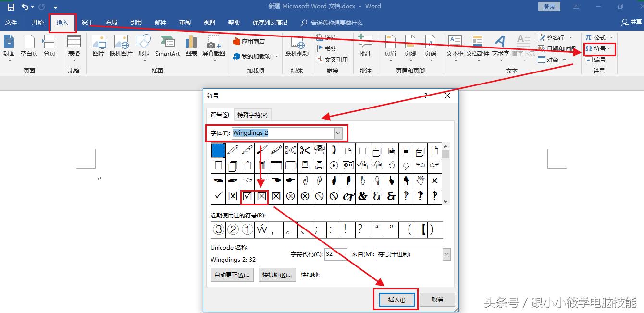Switch to the 特殊字符 tab
644x313 pixels.
tap(252, 114)
